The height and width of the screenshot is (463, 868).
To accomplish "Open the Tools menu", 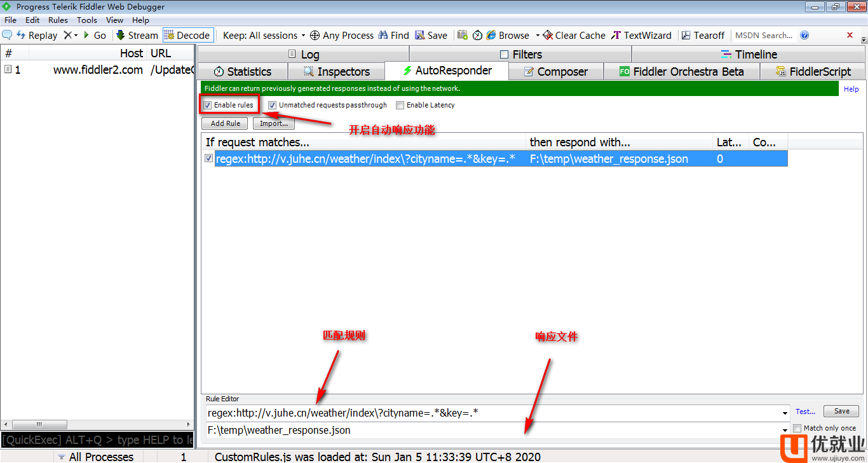I will coord(87,20).
